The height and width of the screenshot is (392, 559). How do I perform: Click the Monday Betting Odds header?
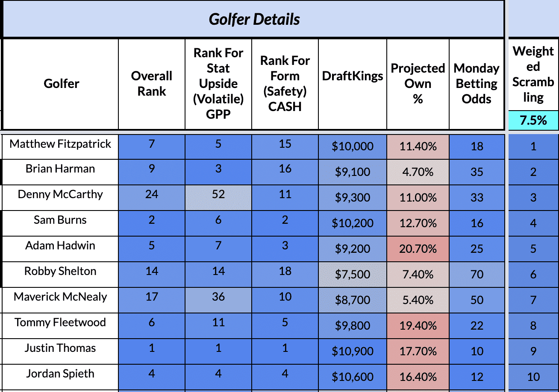pyautogui.click(x=477, y=84)
